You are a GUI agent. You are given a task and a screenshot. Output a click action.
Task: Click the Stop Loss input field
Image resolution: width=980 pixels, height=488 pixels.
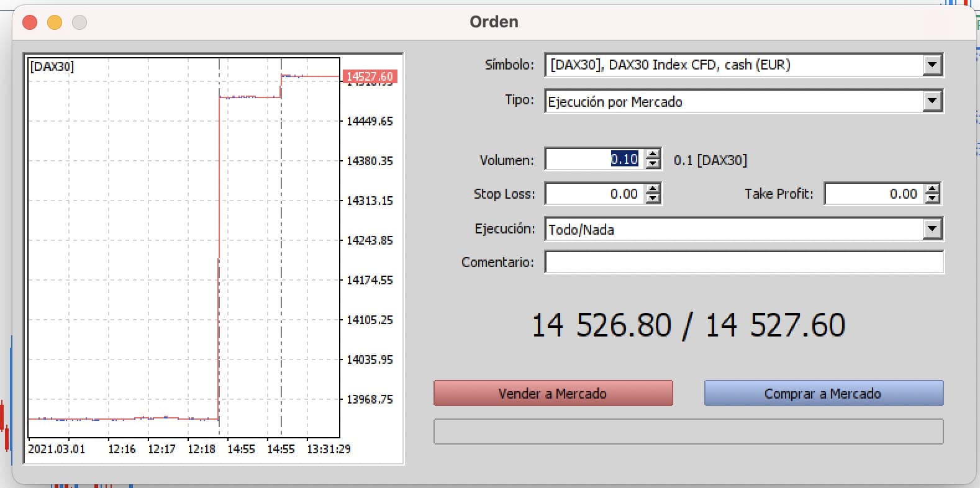point(595,194)
